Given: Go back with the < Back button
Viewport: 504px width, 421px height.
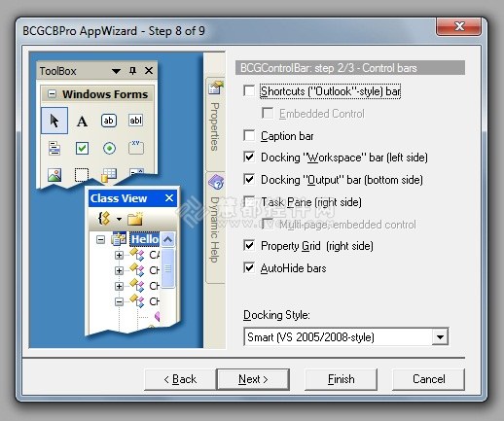Looking at the screenshot, I should coord(180,379).
